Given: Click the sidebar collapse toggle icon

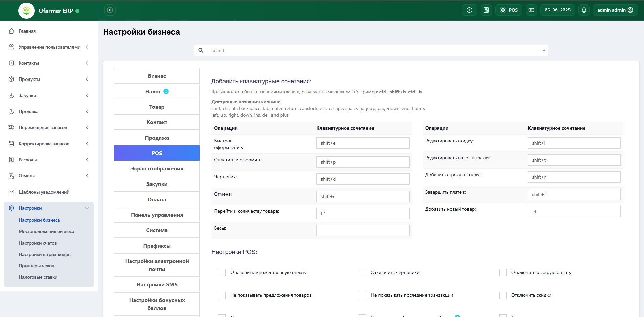Looking at the screenshot, I should 110,10.
